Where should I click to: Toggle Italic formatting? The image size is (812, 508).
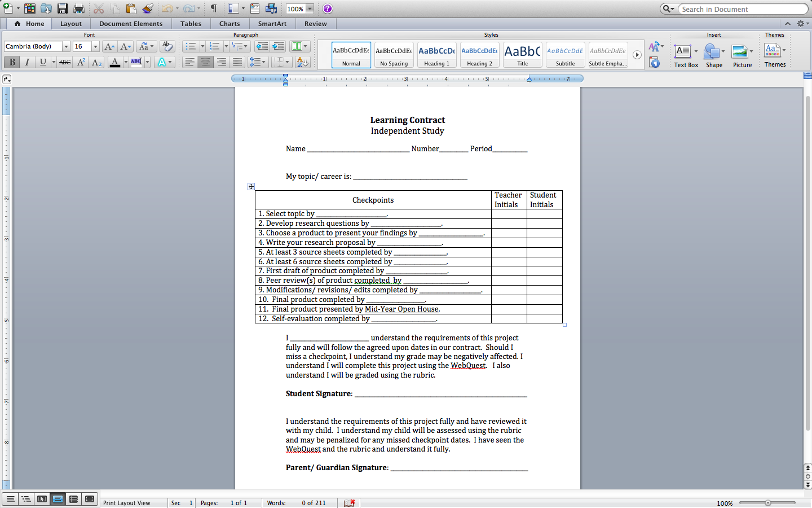tap(27, 62)
